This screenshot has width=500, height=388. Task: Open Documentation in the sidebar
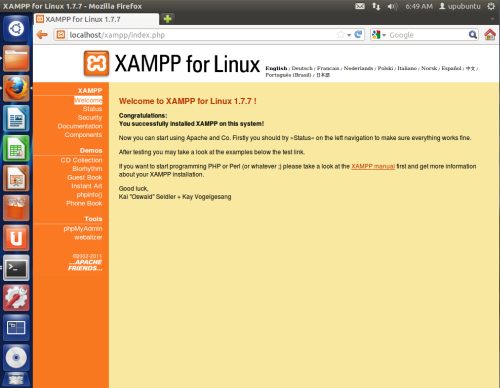[x=80, y=126]
